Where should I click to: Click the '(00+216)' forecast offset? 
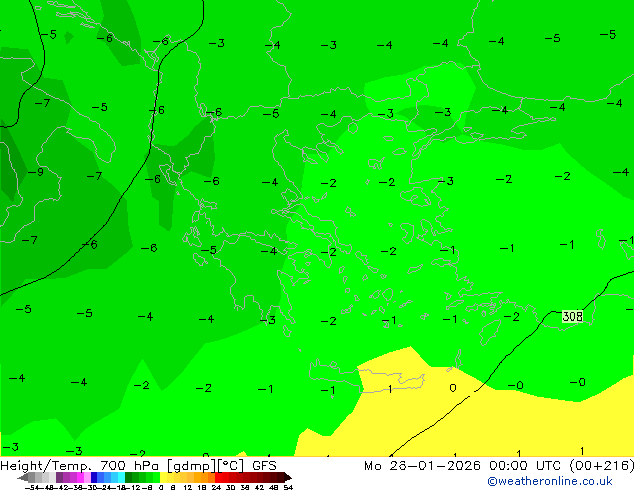tap(602, 466)
